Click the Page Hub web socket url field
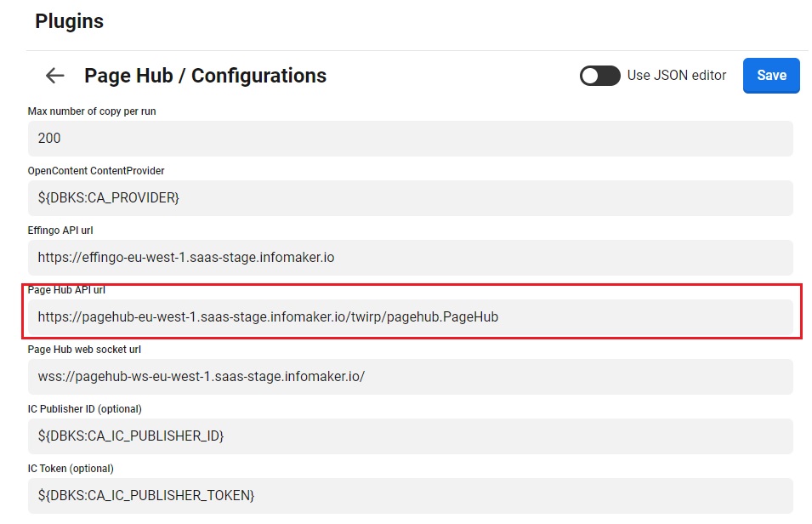Screen dimensions: 812x524 (x=410, y=376)
